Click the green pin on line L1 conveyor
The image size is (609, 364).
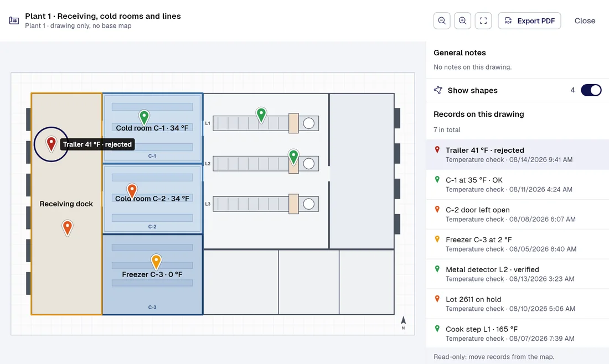pyautogui.click(x=261, y=115)
